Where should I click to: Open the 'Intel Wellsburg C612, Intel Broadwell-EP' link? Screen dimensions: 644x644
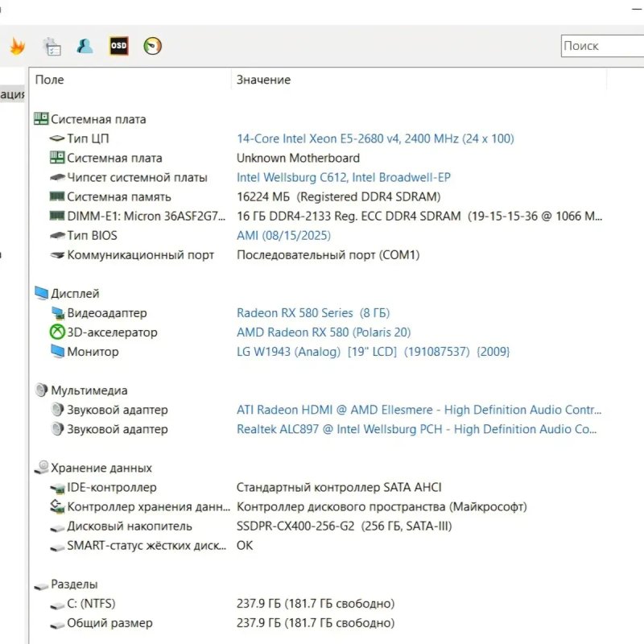coord(344,177)
